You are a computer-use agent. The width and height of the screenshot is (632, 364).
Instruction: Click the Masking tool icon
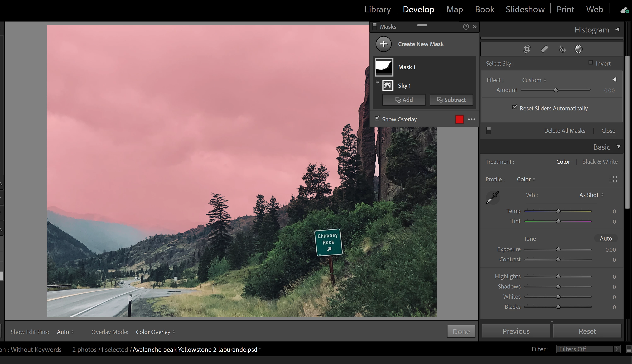(578, 49)
